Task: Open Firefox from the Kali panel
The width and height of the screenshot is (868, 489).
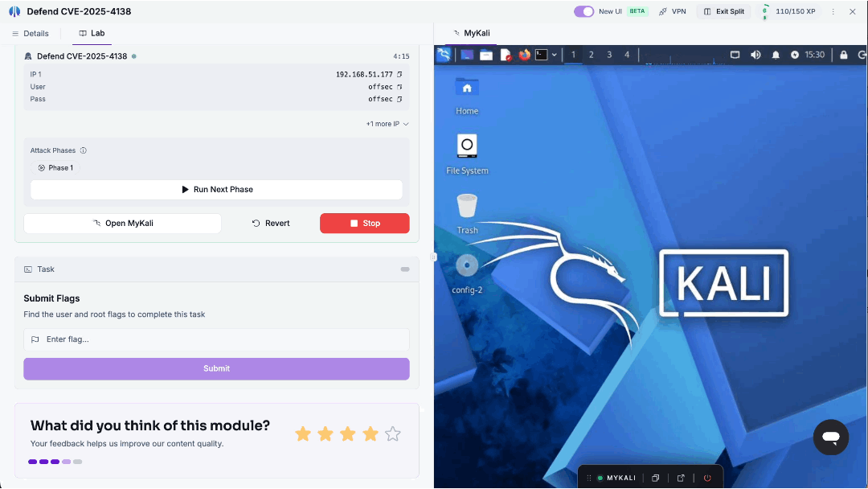Action: click(x=524, y=55)
